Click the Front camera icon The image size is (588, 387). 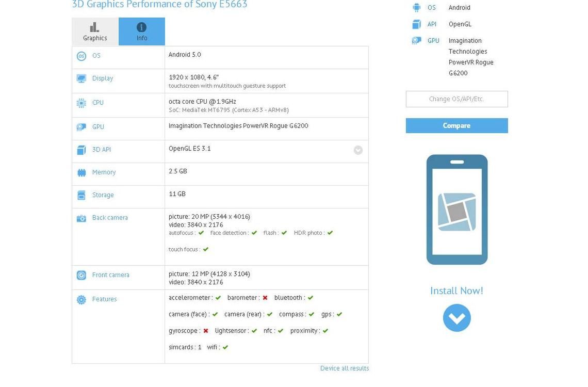click(81, 275)
